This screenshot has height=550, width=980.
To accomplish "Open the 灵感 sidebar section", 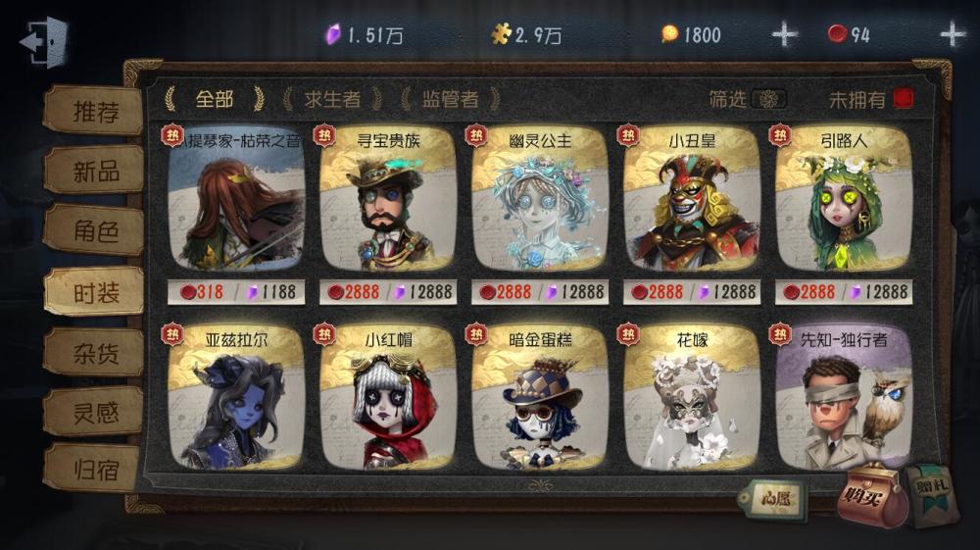I will (95, 413).
